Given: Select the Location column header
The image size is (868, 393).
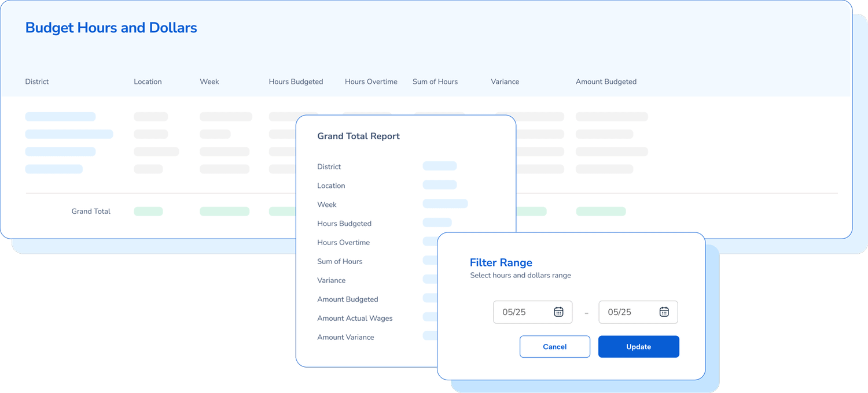Looking at the screenshot, I should coord(148,81).
